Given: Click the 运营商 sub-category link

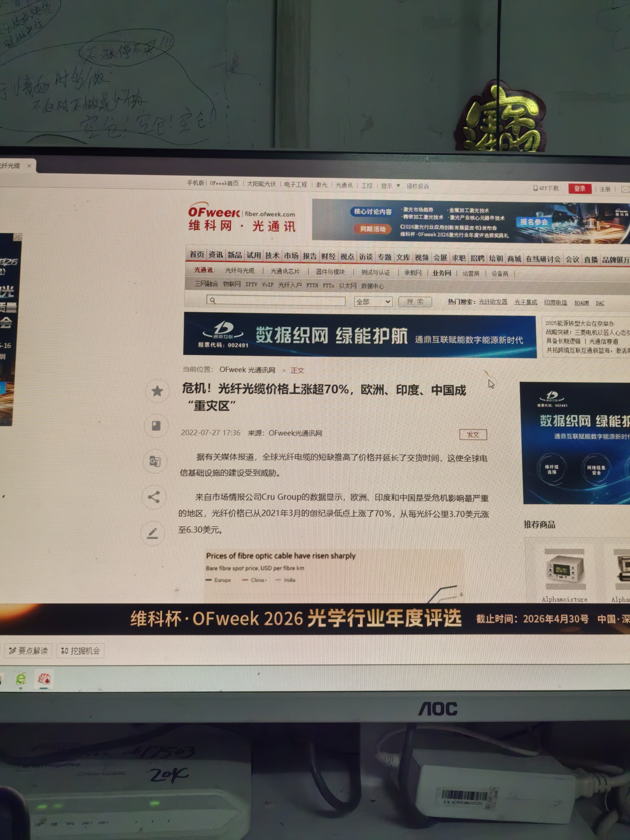Looking at the screenshot, I should pos(471,274).
